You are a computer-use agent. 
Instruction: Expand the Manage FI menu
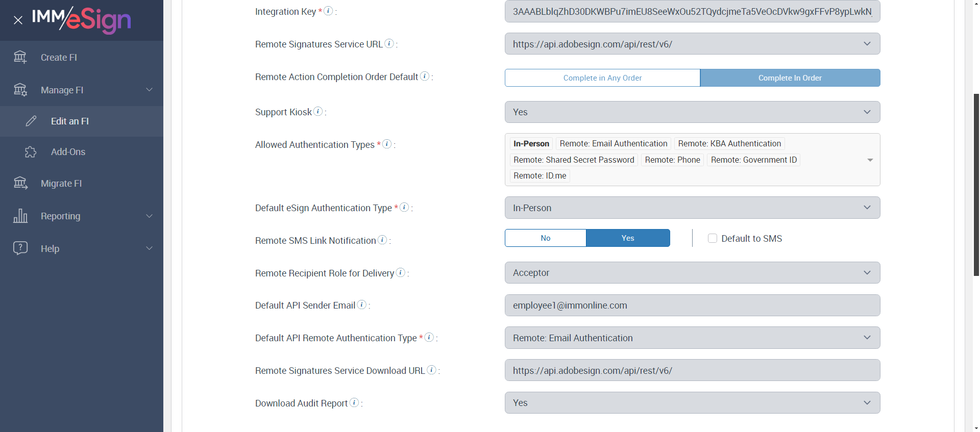[x=82, y=90]
